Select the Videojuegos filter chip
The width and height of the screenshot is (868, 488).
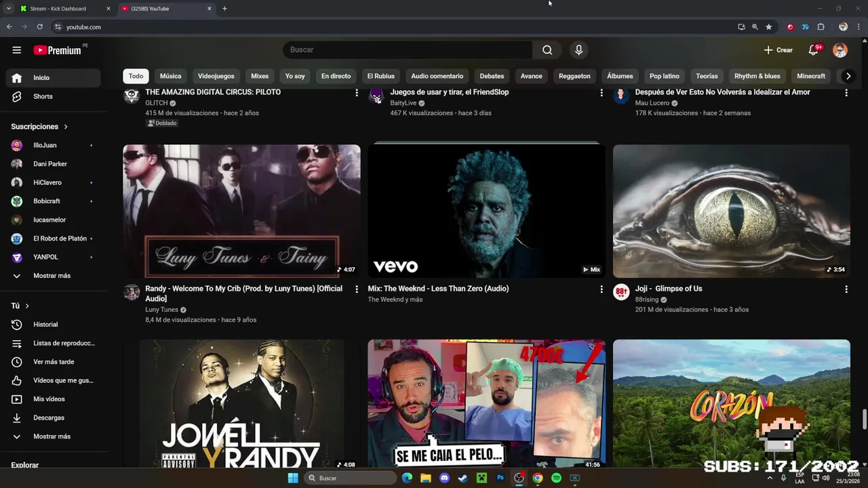(216, 76)
